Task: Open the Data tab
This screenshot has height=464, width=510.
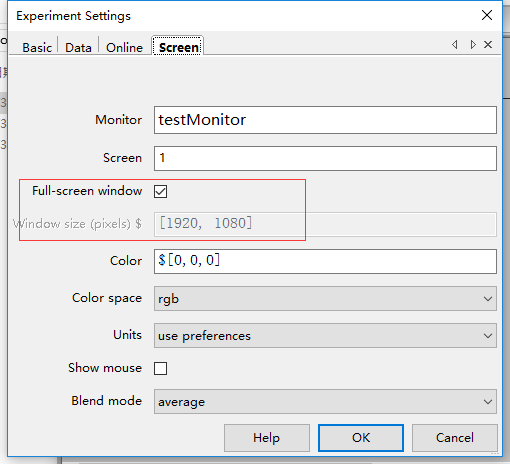Action: 78,47
